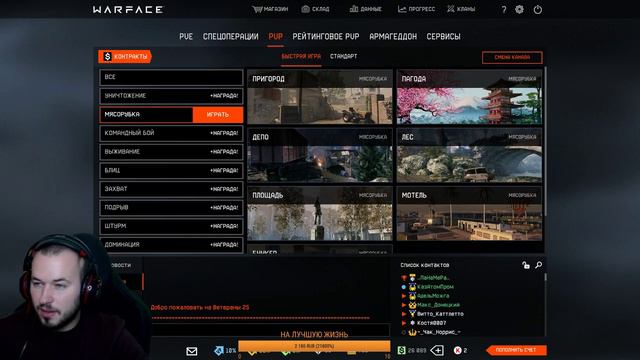Viewport: 640px width, 360px height.
Task: Open the Прогресс chart icon
Action: [402, 9]
